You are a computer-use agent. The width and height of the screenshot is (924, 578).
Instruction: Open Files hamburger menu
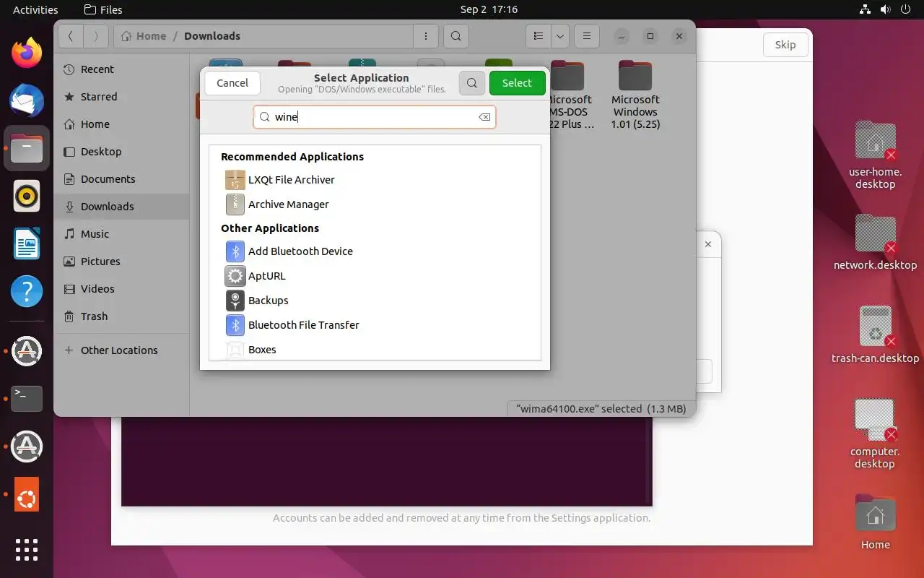[x=587, y=36]
